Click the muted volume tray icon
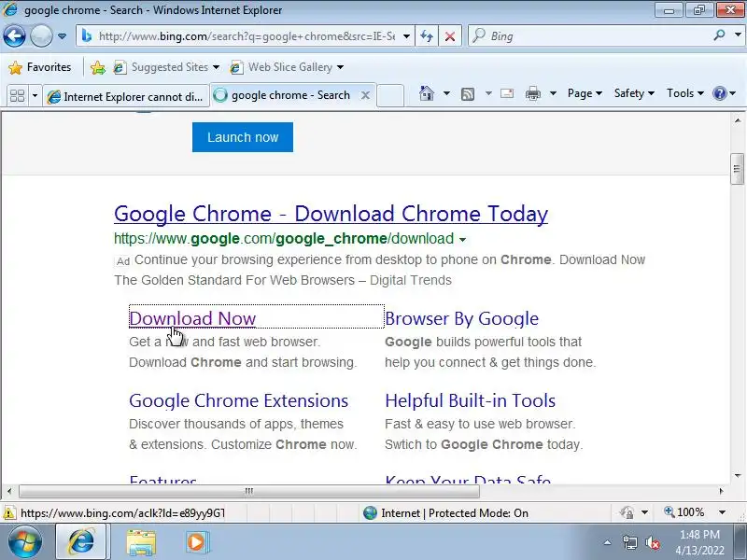The image size is (747, 560). (652, 543)
